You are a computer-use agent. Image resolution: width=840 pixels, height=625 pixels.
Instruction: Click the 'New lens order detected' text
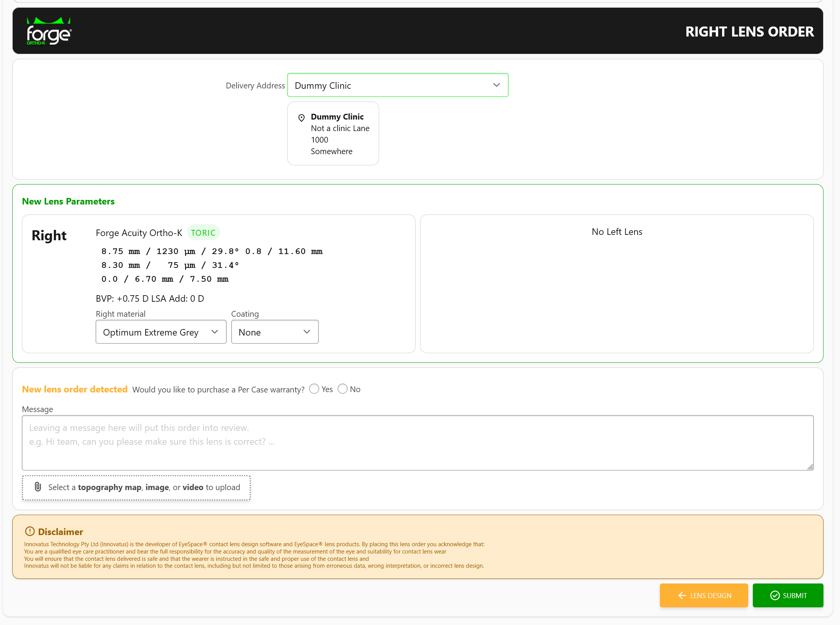pos(75,389)
